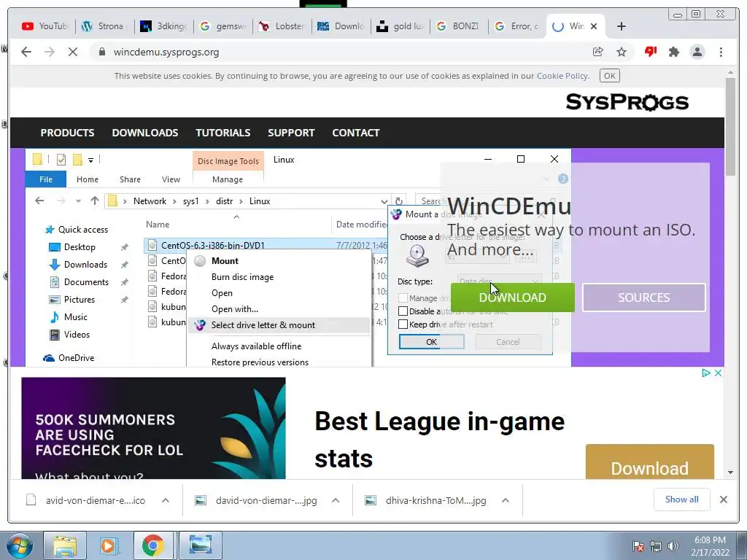The width and height of the screenshot is (747, 560).
Task: Dismiss cookie notice with OK
Action: click(x=610, y=76)
